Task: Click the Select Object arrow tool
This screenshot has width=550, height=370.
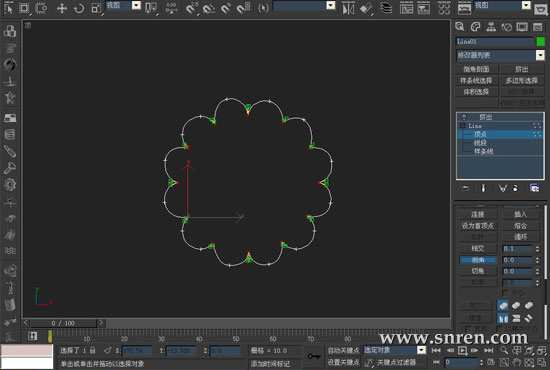Action: pos(8,8)
